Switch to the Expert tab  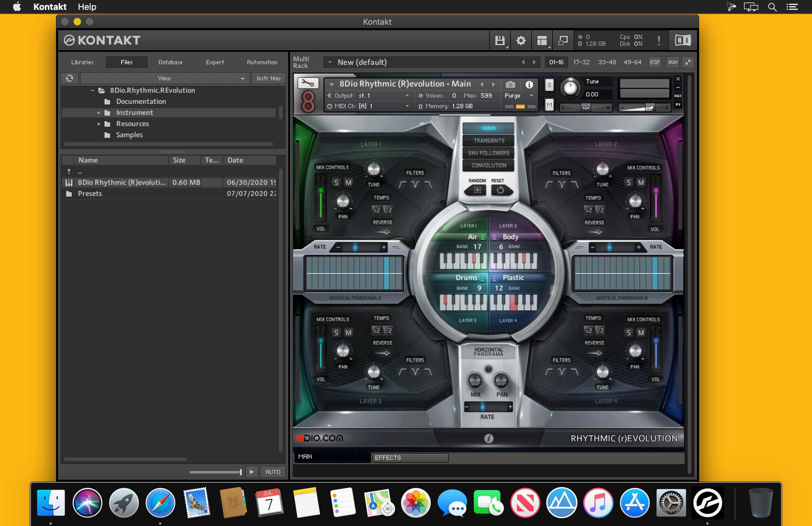coord(215,62)
